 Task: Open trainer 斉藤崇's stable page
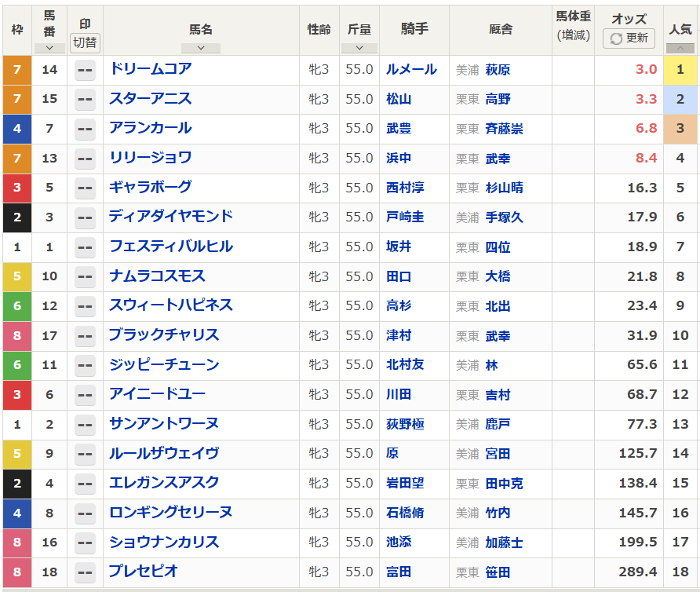[x=504, y=129]
